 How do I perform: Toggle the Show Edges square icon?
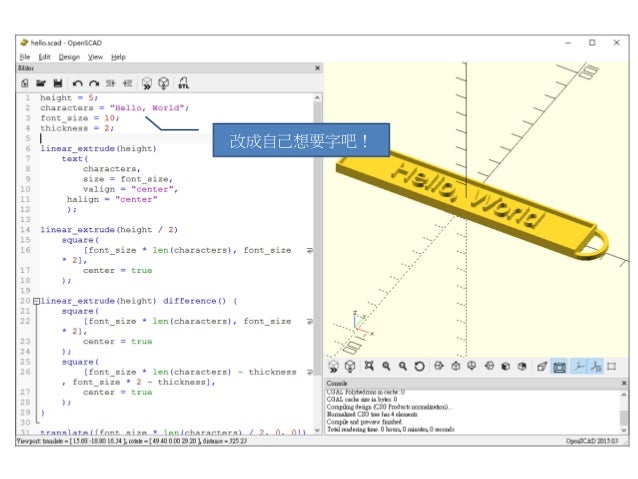click(x=612, y=366)
